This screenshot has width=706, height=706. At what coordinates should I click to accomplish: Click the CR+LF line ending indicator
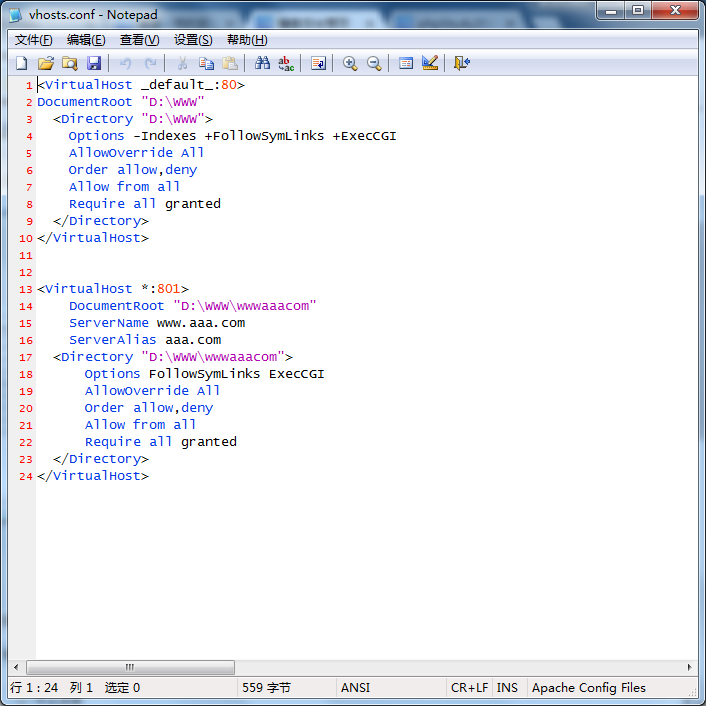point(469,688)
